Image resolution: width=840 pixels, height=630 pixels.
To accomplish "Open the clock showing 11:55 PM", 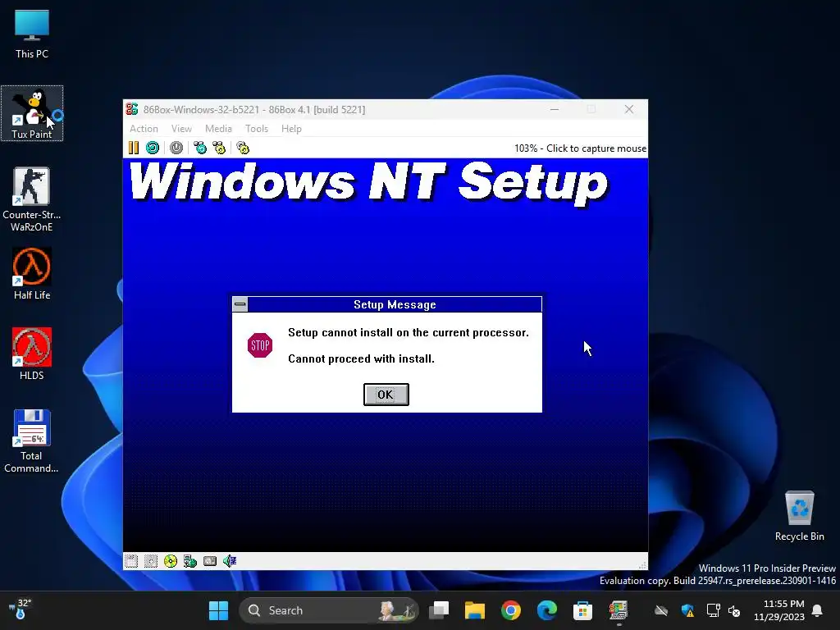I will [x=779, y=610].
